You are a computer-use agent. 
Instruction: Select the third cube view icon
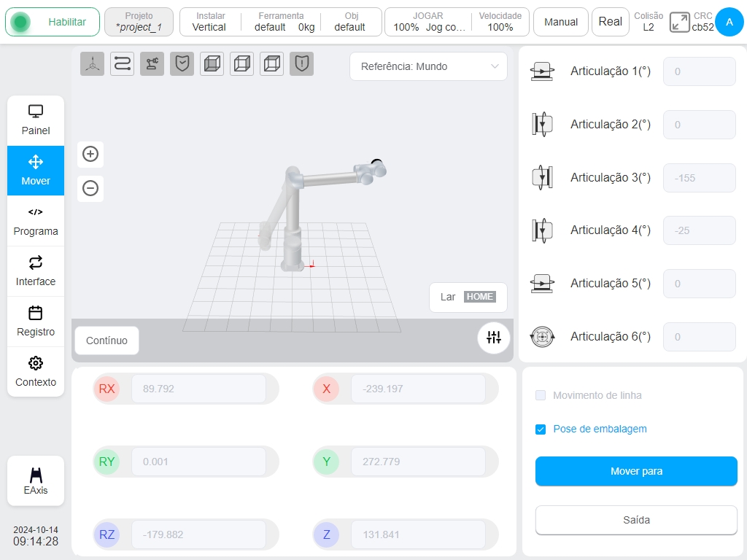coord(272,64)
